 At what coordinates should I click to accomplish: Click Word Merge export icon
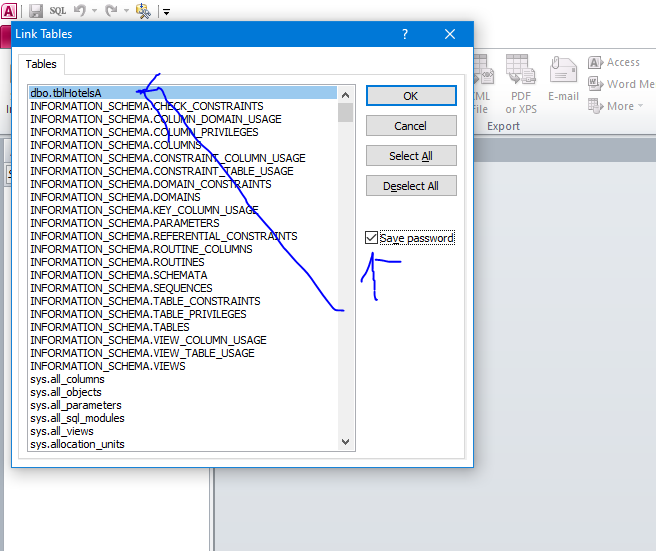click(621, 84)
